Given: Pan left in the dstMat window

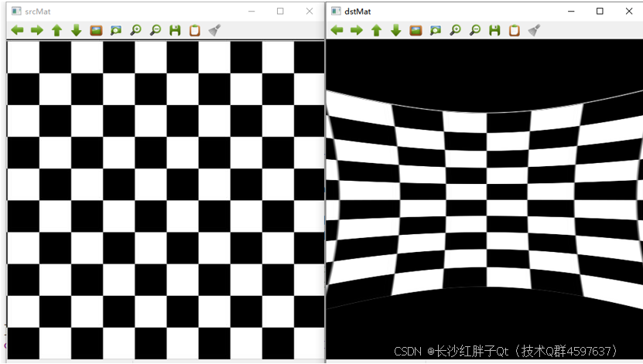Looking at the screenshot, I should click(337, 30).
